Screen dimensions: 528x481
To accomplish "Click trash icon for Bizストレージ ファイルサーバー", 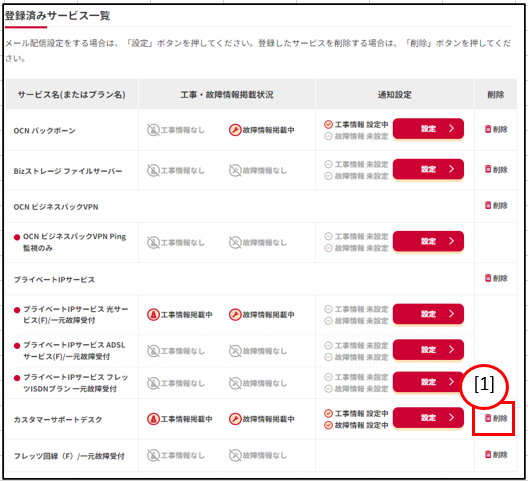I will click(x=488, y=169).
